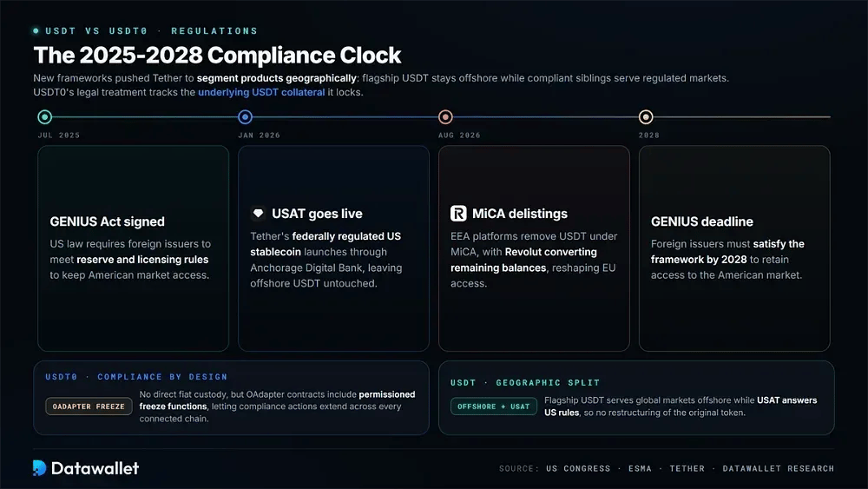This screenshot has height=489, width=868.
Task: Select the USAT goes live heading
Action: pos(317,214)
